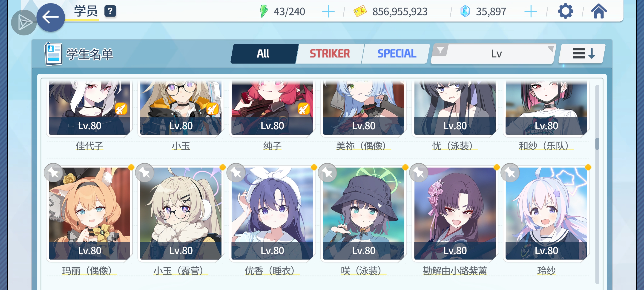Go to the home screen icon
644x290 pixels.
point(598,11)
